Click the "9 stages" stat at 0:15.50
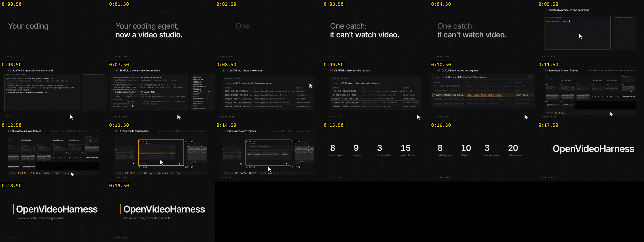This screenshot has height=242, width=644. coord(357,150)
